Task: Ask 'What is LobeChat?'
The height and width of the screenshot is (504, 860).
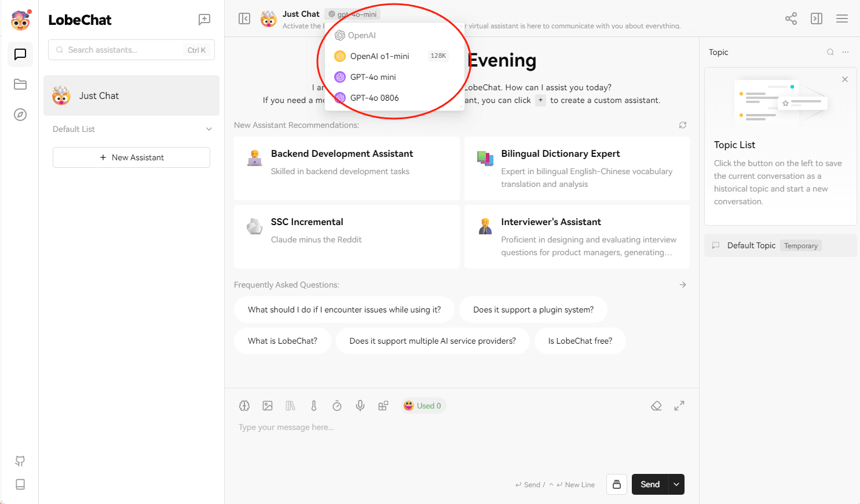Action: pos(283,341)
